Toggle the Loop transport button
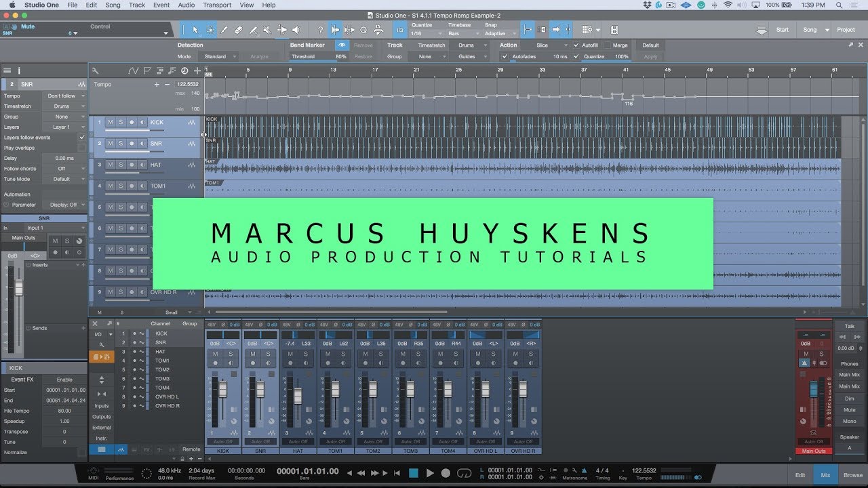This screenshot has height=488, width=868. (x=465, y=473)
